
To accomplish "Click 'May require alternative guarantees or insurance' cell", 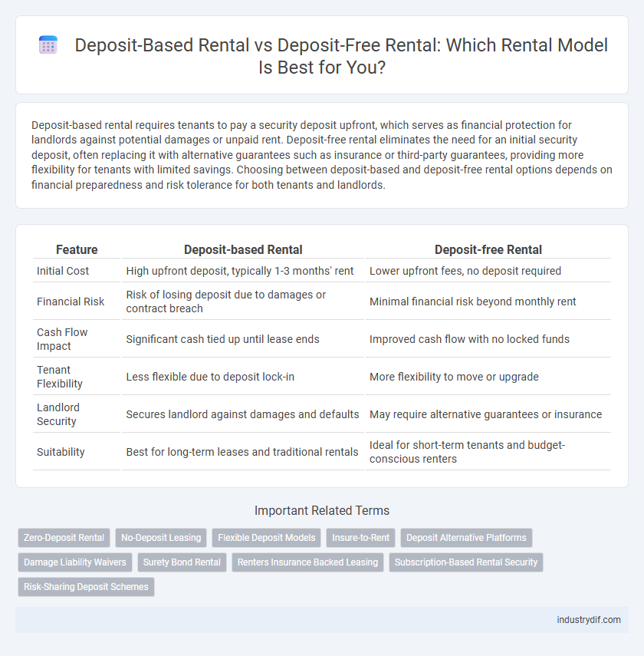I will 488,414.
